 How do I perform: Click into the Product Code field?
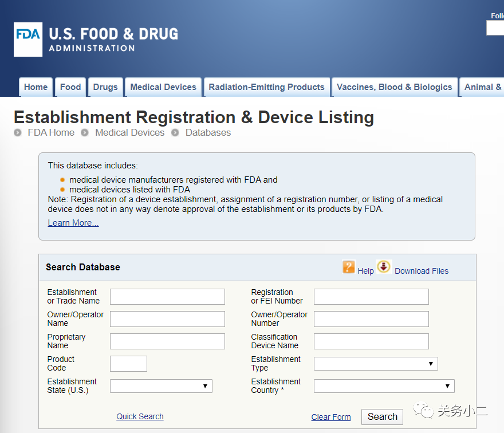click(x=128, y=364)
